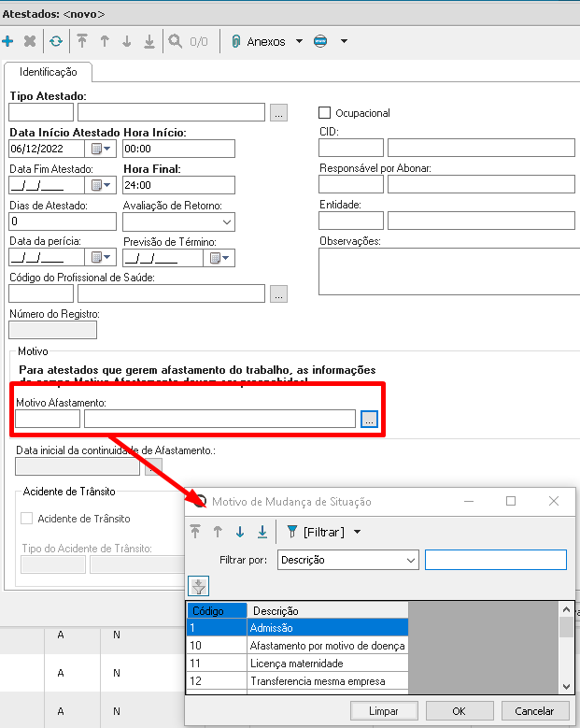The height and width of the screenshot is (728, 580).
Task: Close the Motivo de Mudança de Situação dialog
Action: [554, 501]
